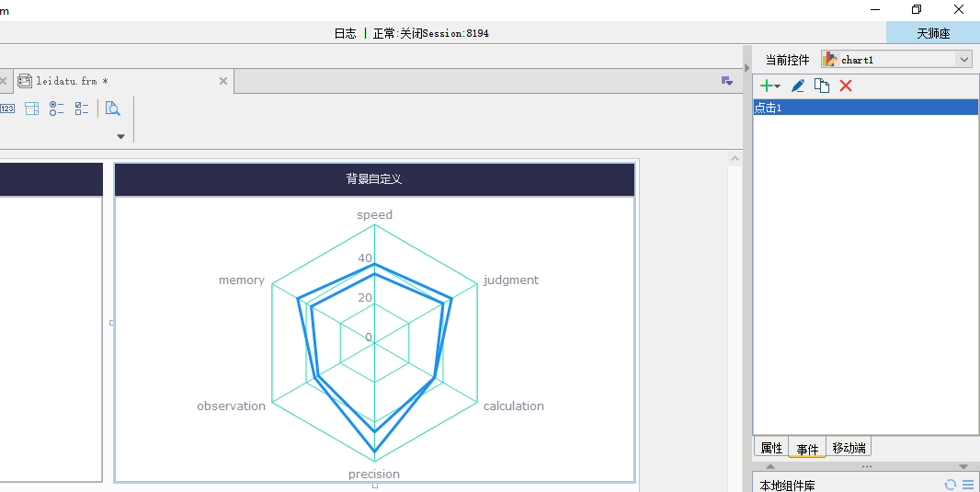Click the preview magnifier page icon
The height and width of the screenshot is (492, 980).
pos(112,109)
